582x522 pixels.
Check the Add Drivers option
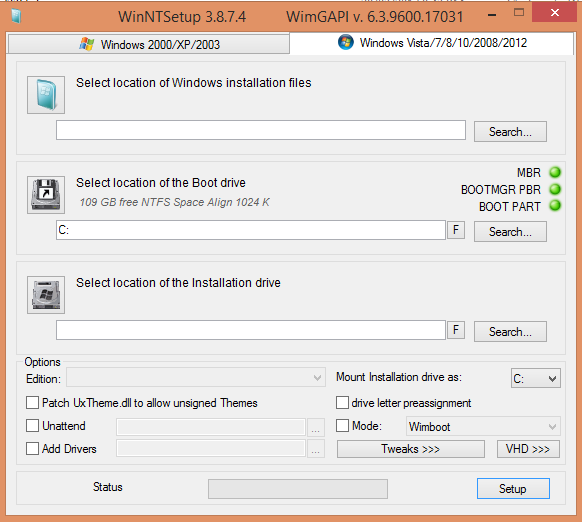tap(32, 448)
